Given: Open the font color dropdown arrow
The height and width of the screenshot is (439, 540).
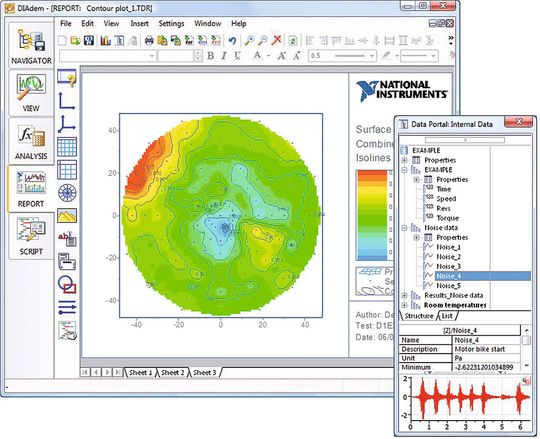Looking at the screenshot, I should click(x=269, y=56).
